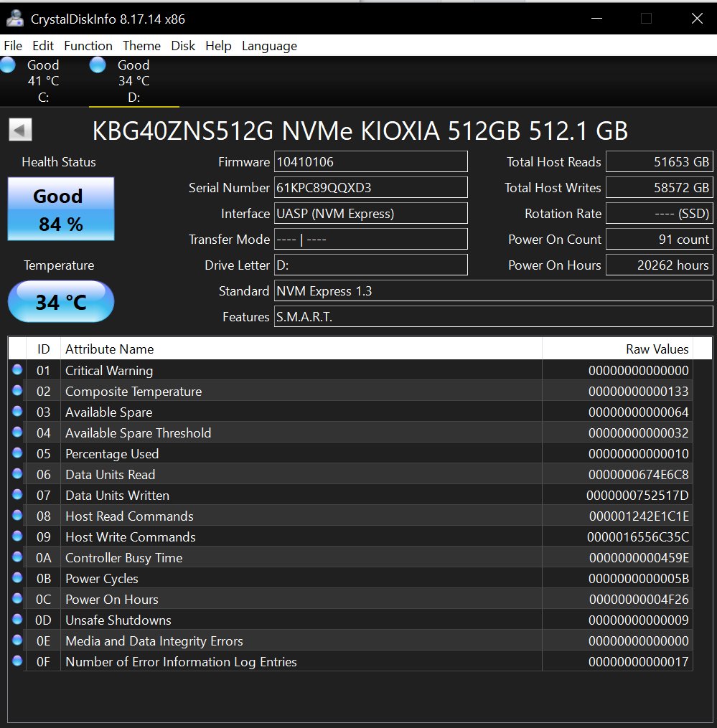Open the Disk menu
This screenshot has width=717, height=728.
click(183, 46)
